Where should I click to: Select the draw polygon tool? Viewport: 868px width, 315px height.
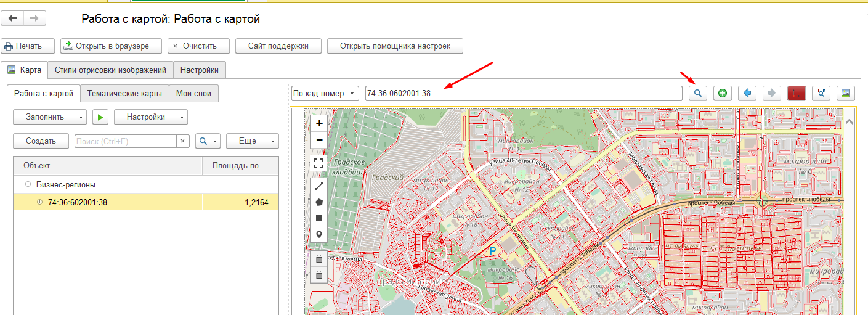click(318, 202)
